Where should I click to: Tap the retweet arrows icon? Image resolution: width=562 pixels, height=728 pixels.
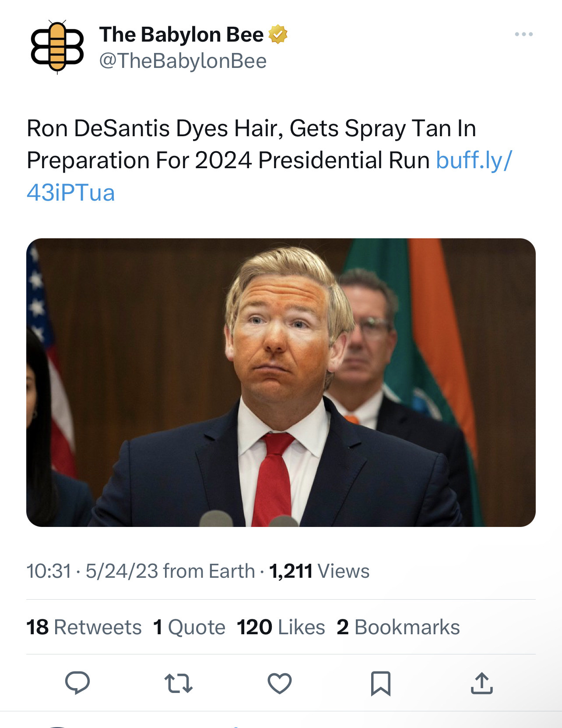[x=179, y=683]
